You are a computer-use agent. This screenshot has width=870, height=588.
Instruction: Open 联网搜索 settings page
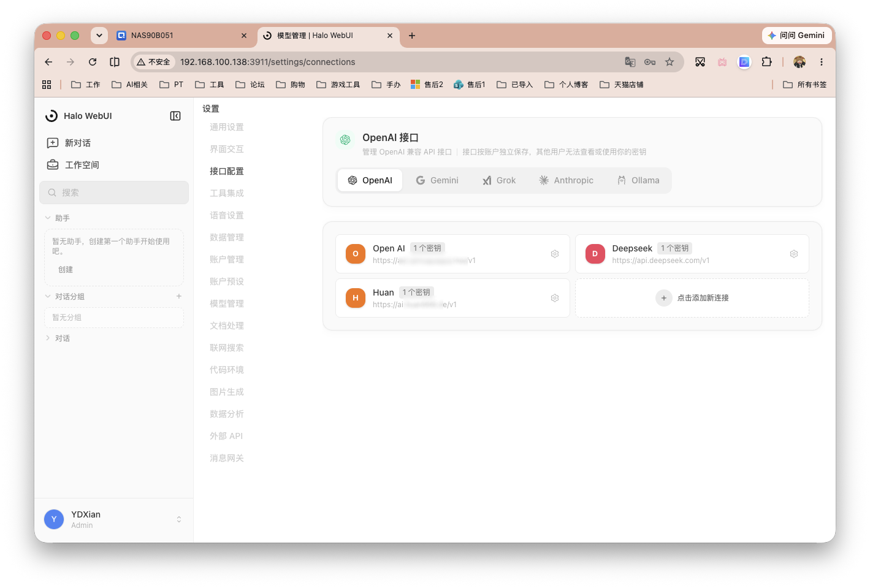coord(227,348)
